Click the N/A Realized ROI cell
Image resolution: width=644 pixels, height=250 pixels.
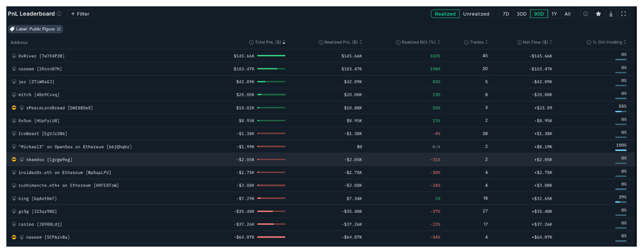436,147
